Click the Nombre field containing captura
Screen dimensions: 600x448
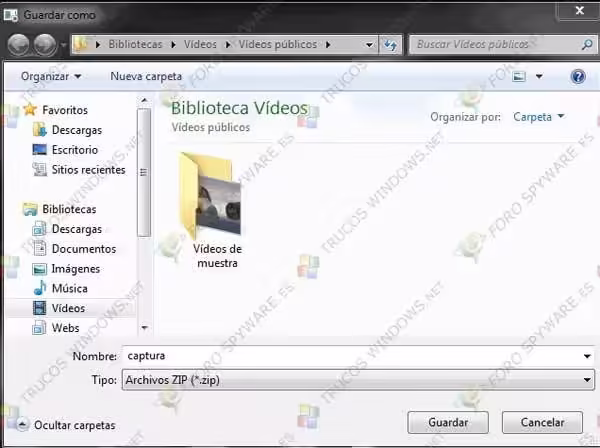[x=352, y=356]
